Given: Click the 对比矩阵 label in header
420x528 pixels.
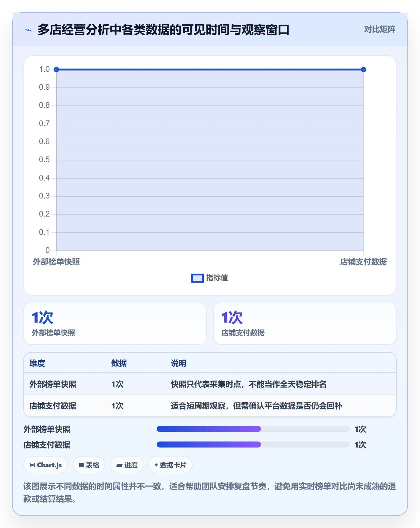Looking at the screenshot, I should (x=379, y=29).
